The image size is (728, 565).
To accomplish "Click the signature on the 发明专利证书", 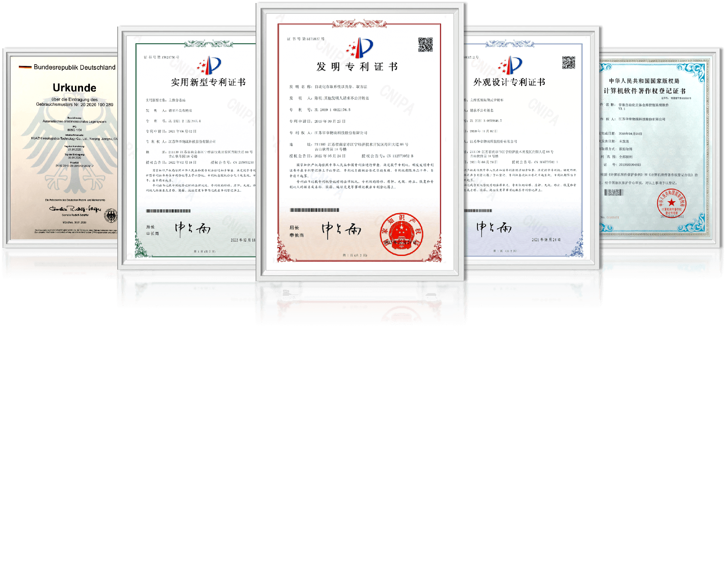I will tap(341, 230).
